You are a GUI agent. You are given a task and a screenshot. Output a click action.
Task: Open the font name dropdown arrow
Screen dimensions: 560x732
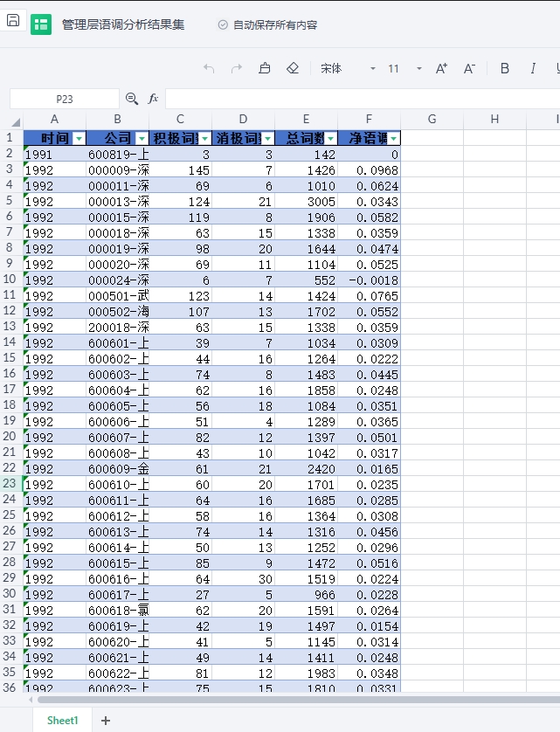(x=373, y=69)
